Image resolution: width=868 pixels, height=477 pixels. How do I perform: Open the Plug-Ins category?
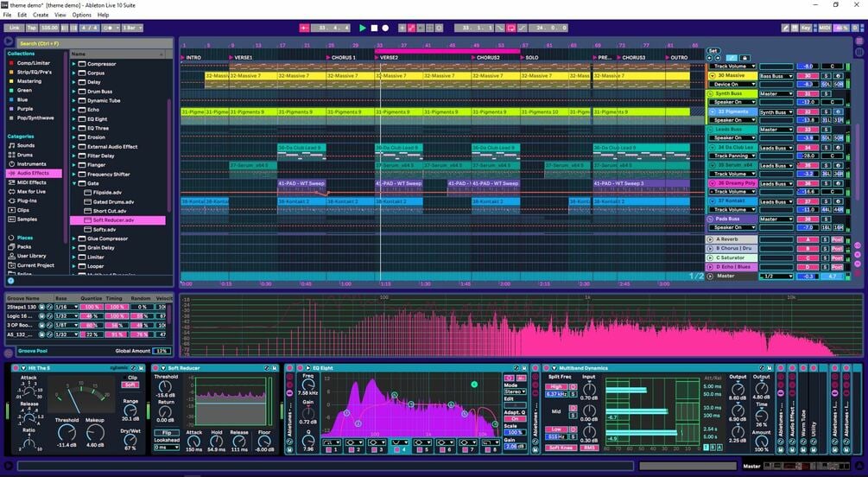[x=27, y=200]
